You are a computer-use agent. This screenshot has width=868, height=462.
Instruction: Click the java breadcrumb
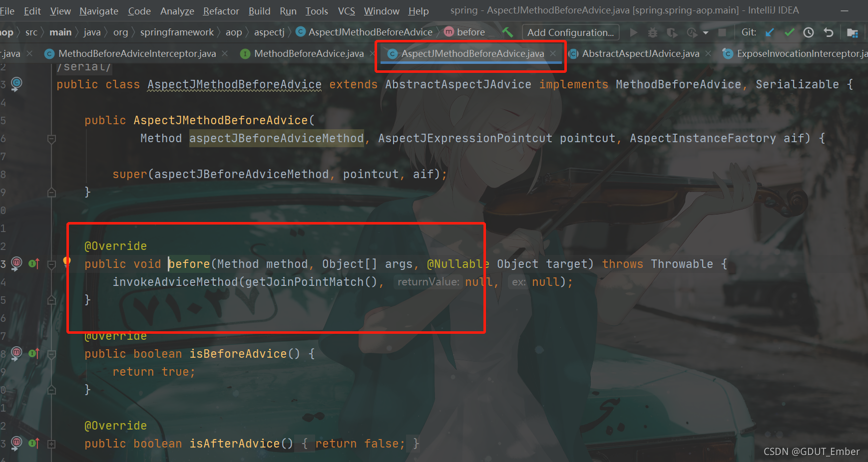92,32
